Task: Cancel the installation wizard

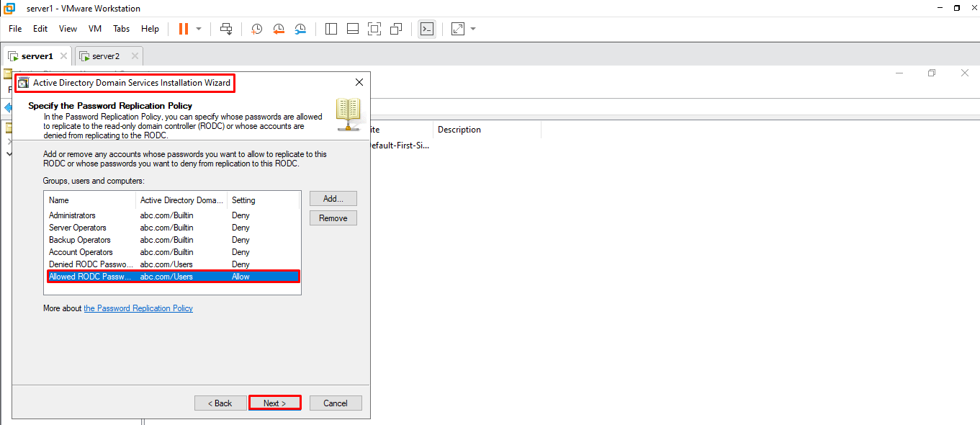Action: (336, 403)
